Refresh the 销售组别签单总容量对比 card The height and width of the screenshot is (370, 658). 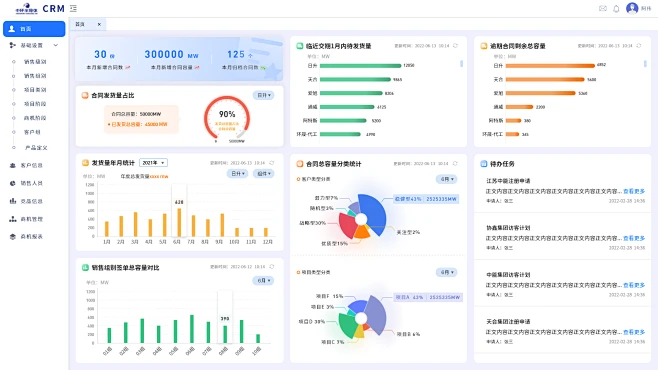coord(272,267)
